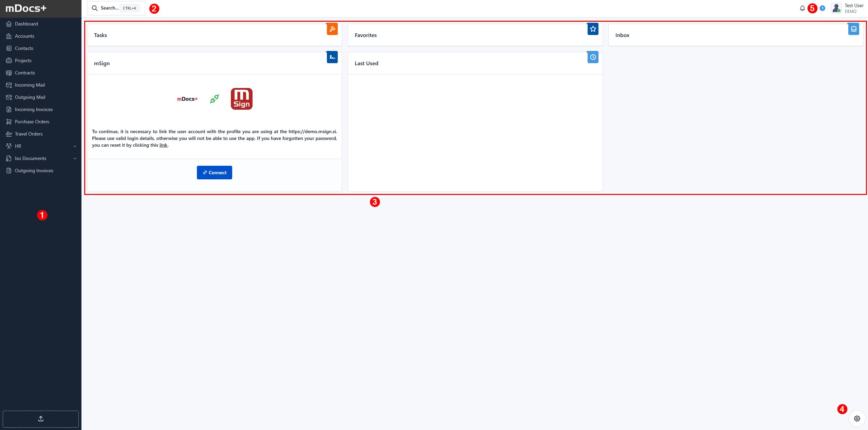868x430 pixels.
Task: Open settings gear at bottom right
Action: pos(857,418)
